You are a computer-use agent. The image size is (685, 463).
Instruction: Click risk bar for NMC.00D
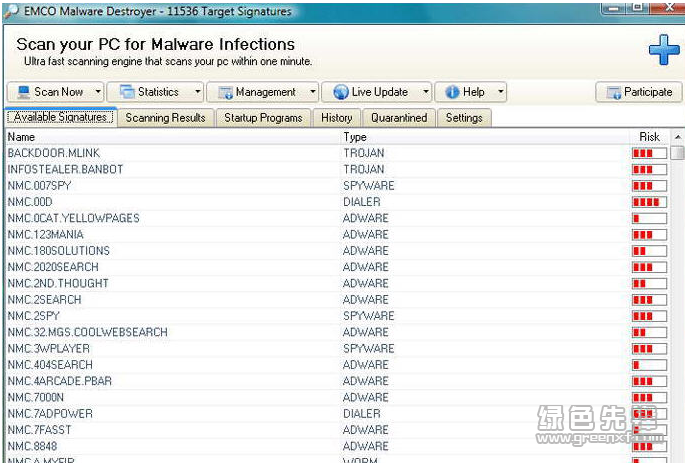point(649,202)
